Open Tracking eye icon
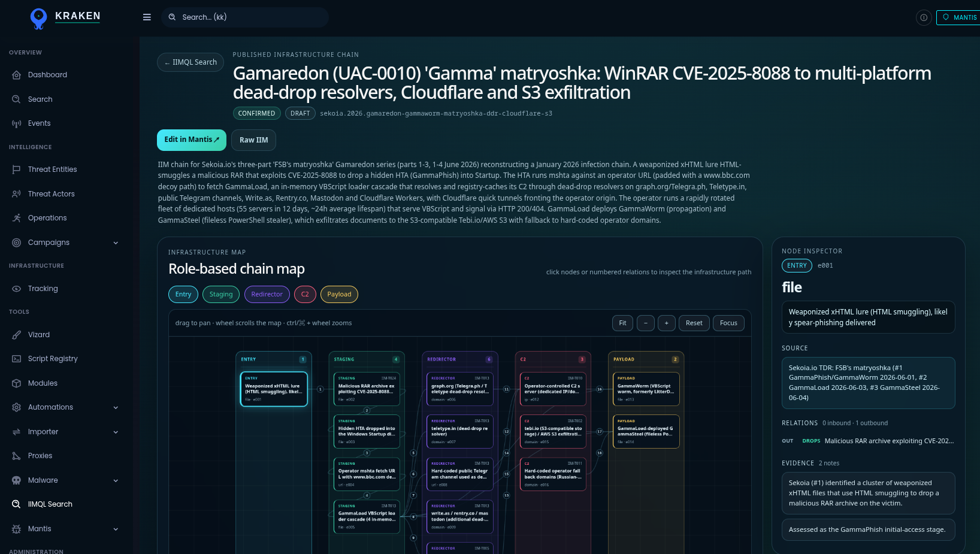 17,289
